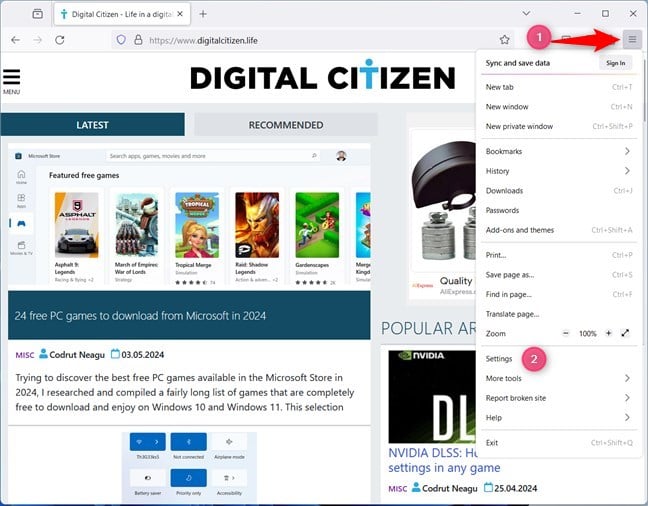This screenshot has width=648, height=506.
Task: Reset zoom level showing 100%
Action: coord(587,334)
